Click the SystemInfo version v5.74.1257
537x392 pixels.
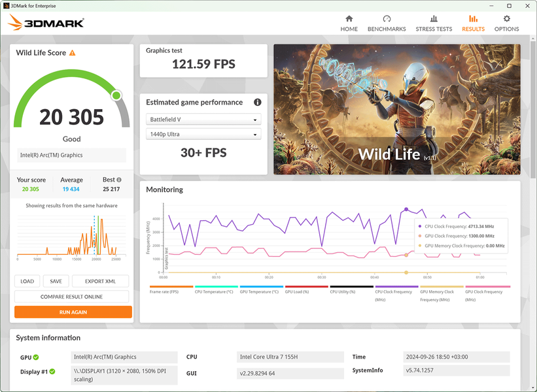[457, 370]
